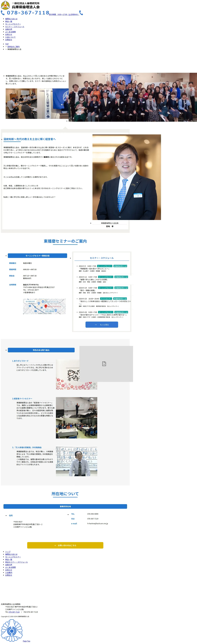Open お問合せ in the header menu
The width and height of the screenshot is (197, 644).
tap(9, 40)
